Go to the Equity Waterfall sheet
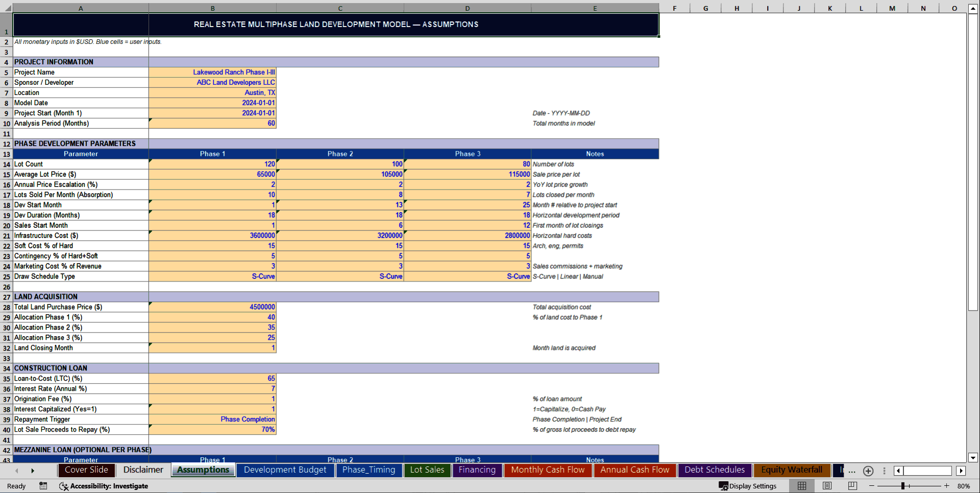Screen dimensions: 980x493 792,470
